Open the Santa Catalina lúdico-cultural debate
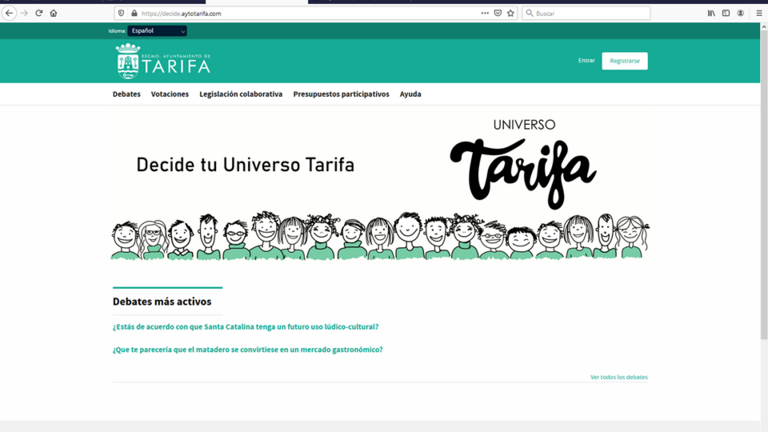Image resolution: width=768 pixels, height=432 pixels. (245, 327)
